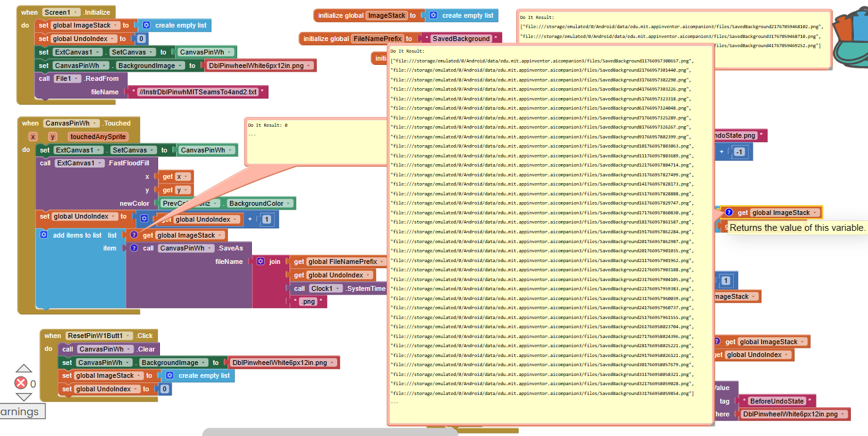The width and height of the screenshot is (868, 436).
Task: Click the gear on 'create empty list' in ResetPinW1Butt1.Click
Action: pos(169,375)
